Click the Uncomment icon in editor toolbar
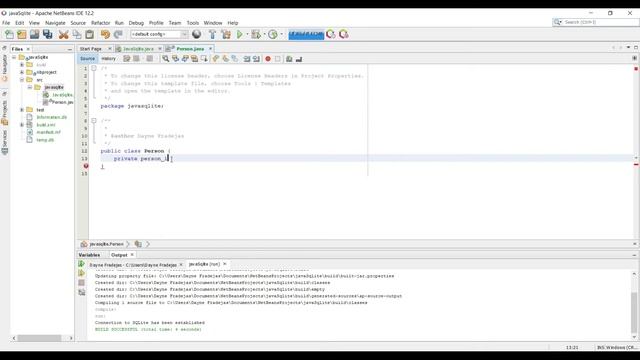The image size is (640, 360). [x=299, y=59]
